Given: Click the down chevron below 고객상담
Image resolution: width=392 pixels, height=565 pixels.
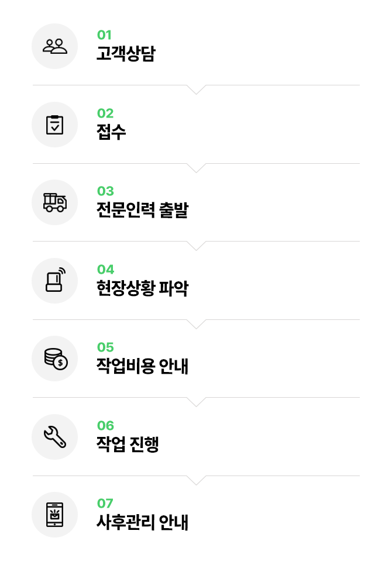Looking at the screenshot, I should [197, 89].
